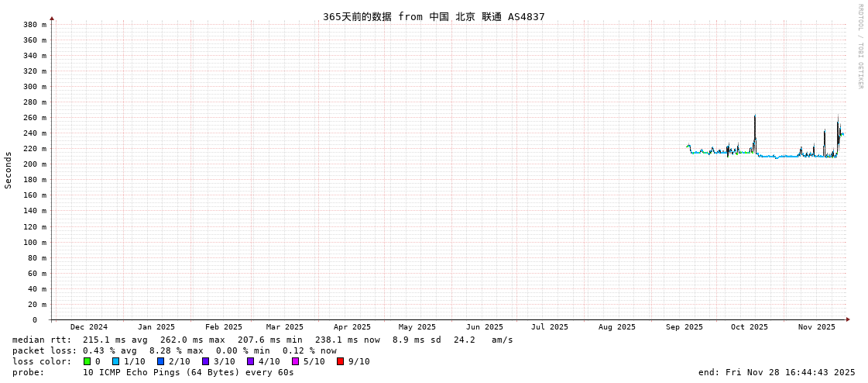Viewport: 868px width, 383px height.
Task: Click the tallest latency spike in October 2025
Action: pyautogui.click(x=755, y=116)
